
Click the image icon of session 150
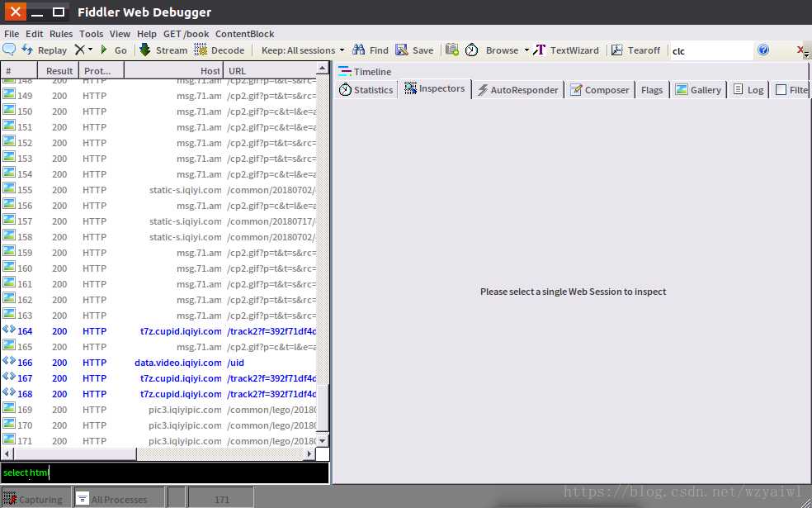click(9, 110)
